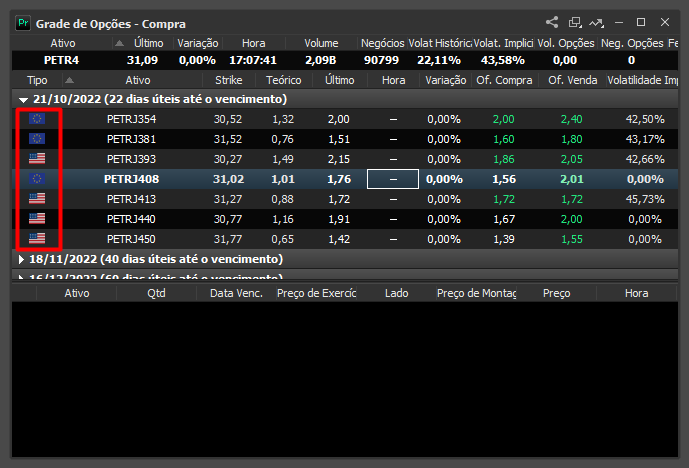This screenshot has width=689, height=468.
Task: Select the PETRJ393 option name
Action: click(131, 159)
